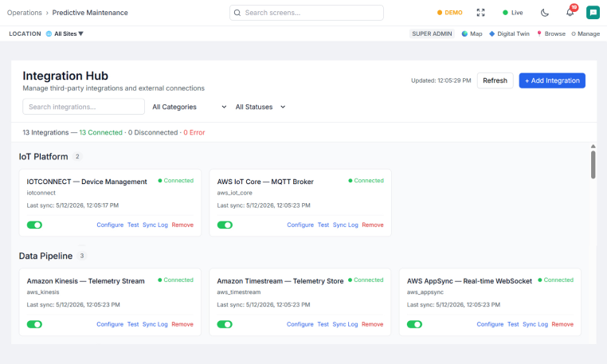Open Browse view
The height and width of the screenshot is (364, 607).
[551, 33]
